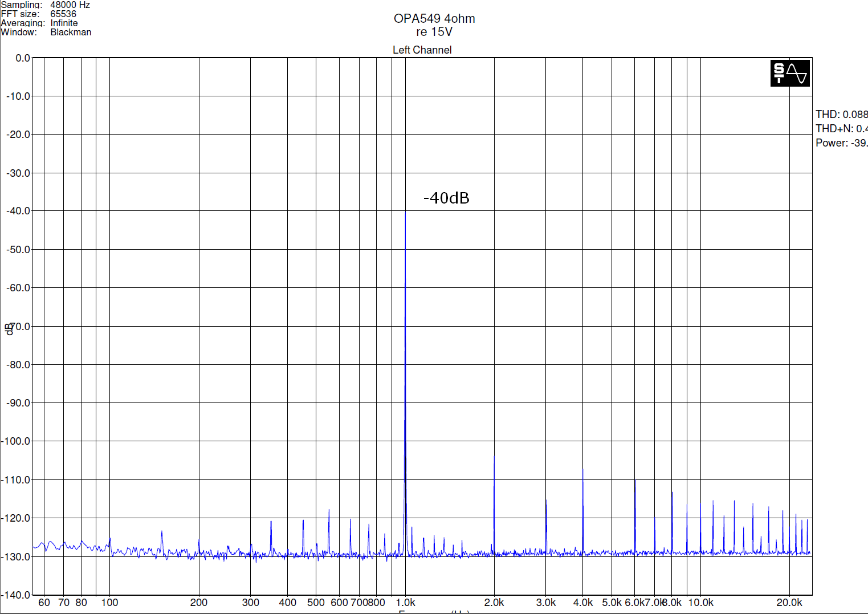Click the '-20.0' y-axis label
This screenshot has width=868, height=614.
[18, 135]
